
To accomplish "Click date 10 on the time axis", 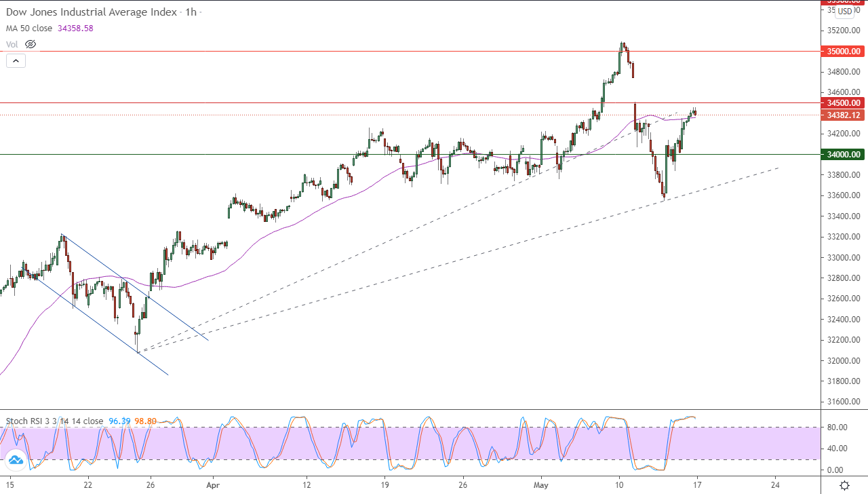I will click(619, 485).
